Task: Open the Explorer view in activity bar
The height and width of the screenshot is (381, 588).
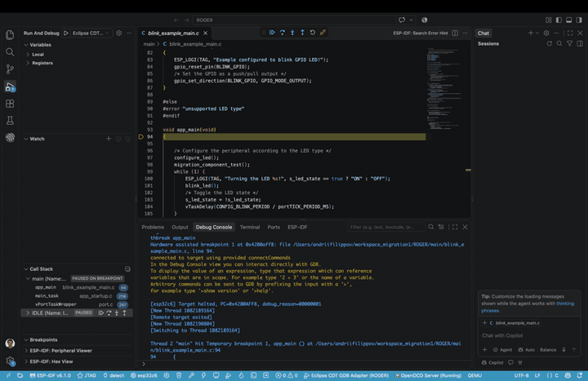Action: coord(10,35)
